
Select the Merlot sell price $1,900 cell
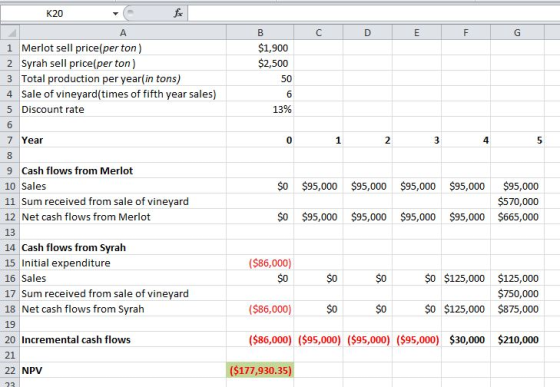coord(260,48)
